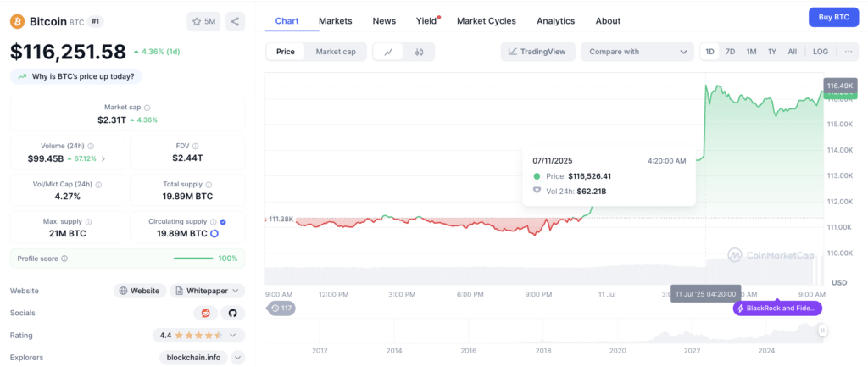Open the Yield tab
The image size is (868, 367).
click(x=426, y=21)
